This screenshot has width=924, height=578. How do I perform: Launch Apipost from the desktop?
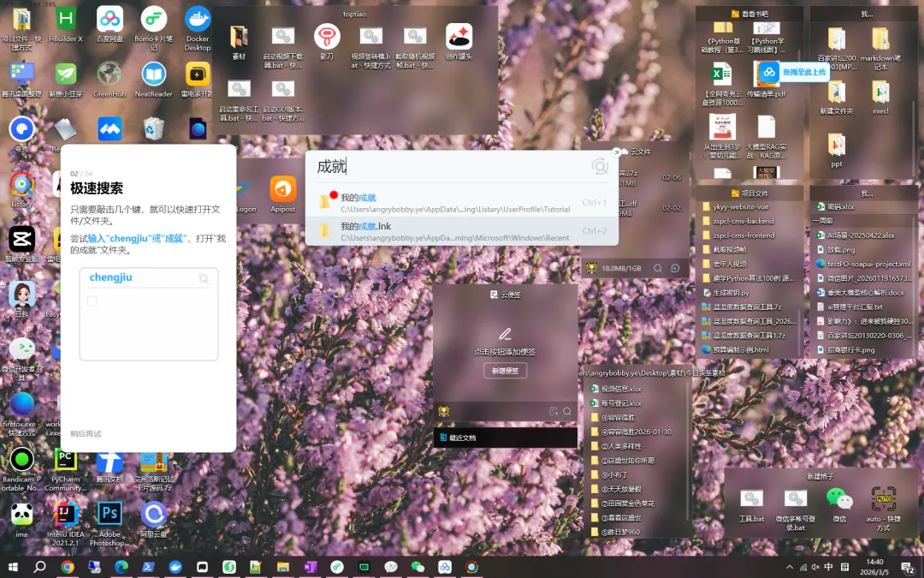283,194
